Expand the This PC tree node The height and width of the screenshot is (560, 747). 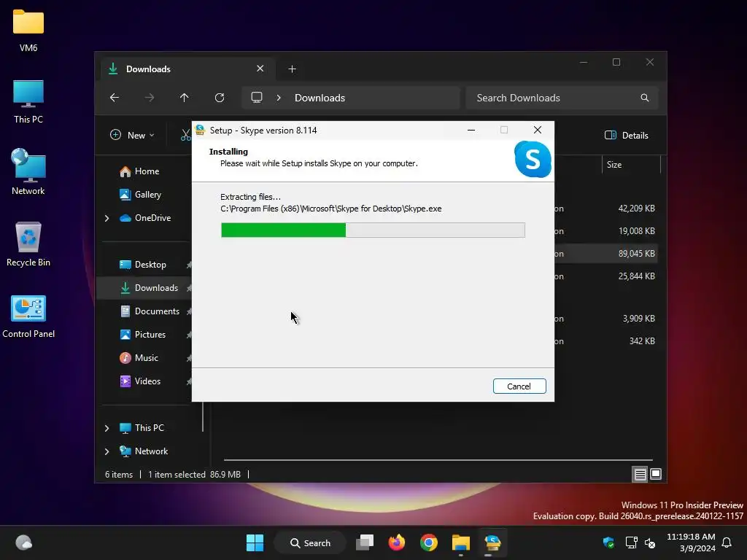(x=107, y=427)
